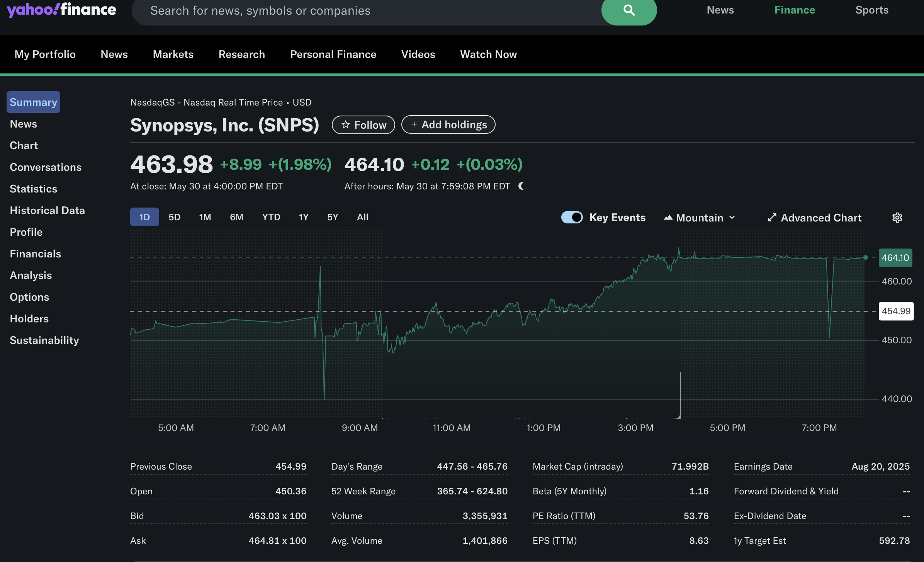Image resolution: width=924 pixels, height=562 pixels.
Task: Click the star icon in Follow
Action: coord(345,125)
